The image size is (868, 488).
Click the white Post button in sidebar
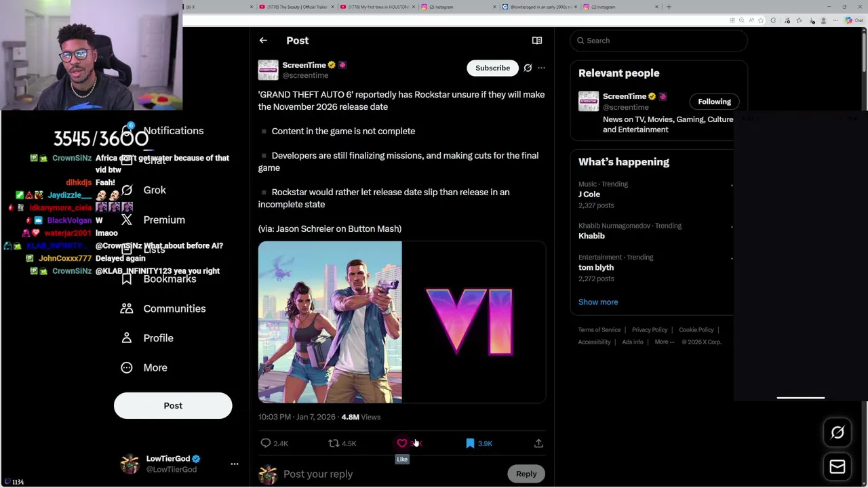(x=173, y=405)
